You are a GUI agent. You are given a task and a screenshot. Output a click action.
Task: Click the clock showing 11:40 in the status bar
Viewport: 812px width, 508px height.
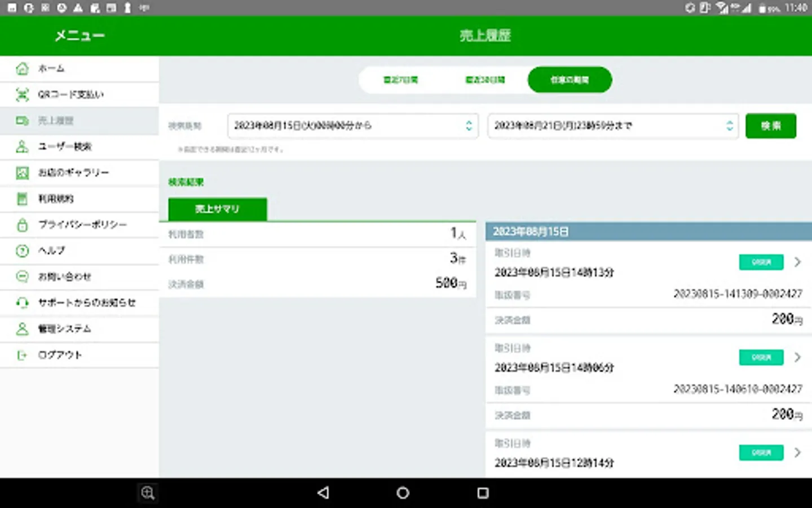[796, 8]
